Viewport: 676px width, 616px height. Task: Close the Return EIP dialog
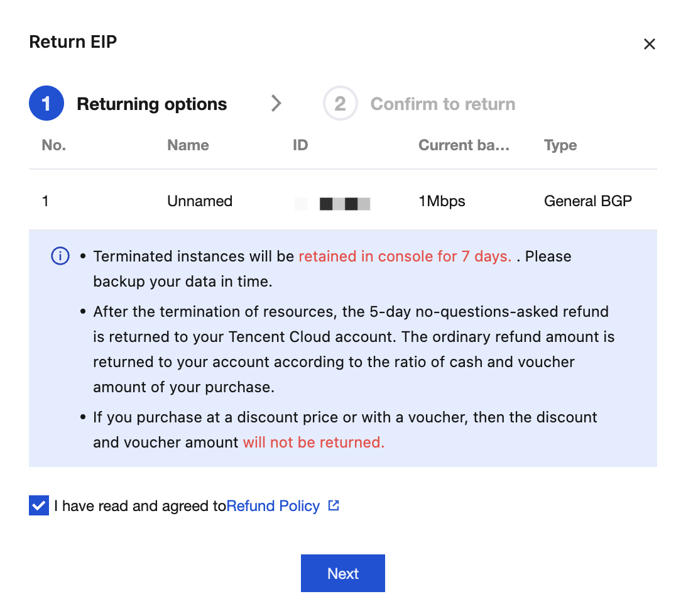pyautogui.click(x=649, y=44)
